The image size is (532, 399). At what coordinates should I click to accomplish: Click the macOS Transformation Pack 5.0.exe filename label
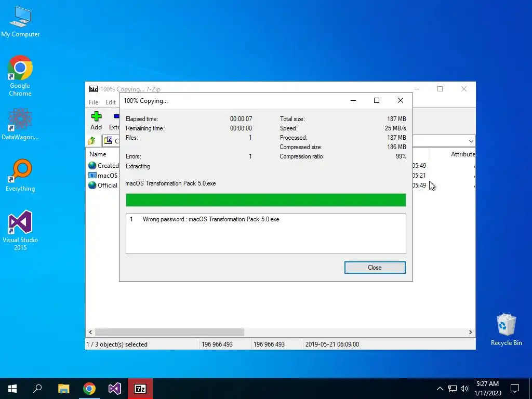[x=170, y=183]
